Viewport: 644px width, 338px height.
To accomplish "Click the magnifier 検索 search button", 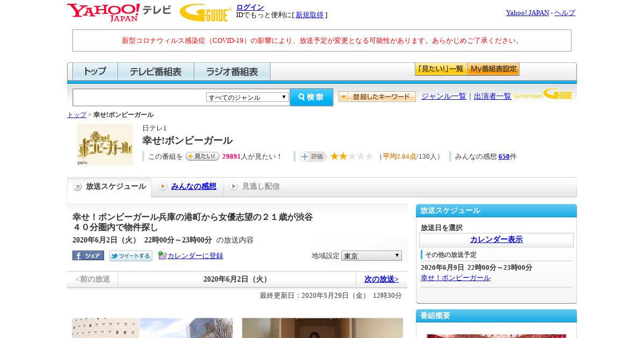I will coord(311,97).
